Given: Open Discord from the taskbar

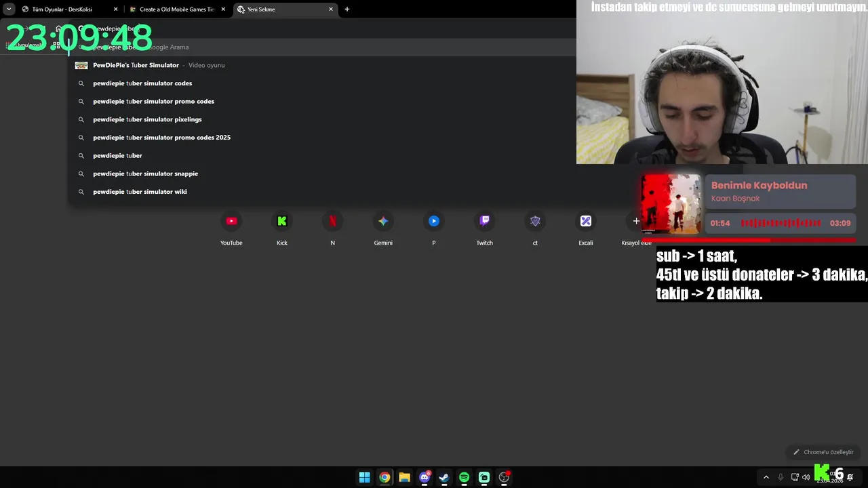Looking at the screenshot, I should [x=425, y=477].
